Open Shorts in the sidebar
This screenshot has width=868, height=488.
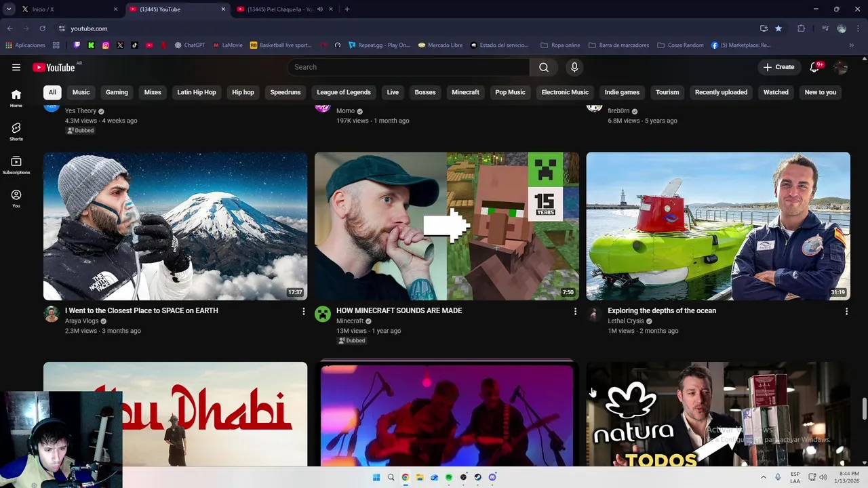16,131
